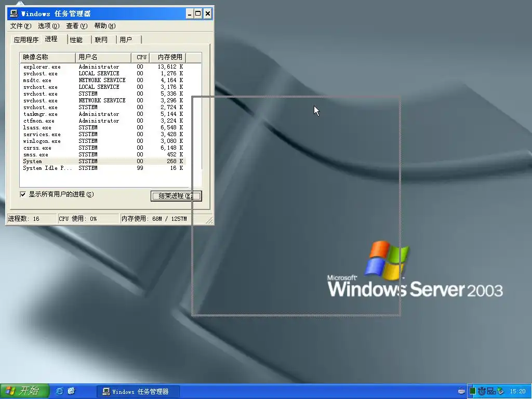Select svchost.exe using 2,724 K
The height and width of the screenshot is (399, 532).
(x=103, y=108)
